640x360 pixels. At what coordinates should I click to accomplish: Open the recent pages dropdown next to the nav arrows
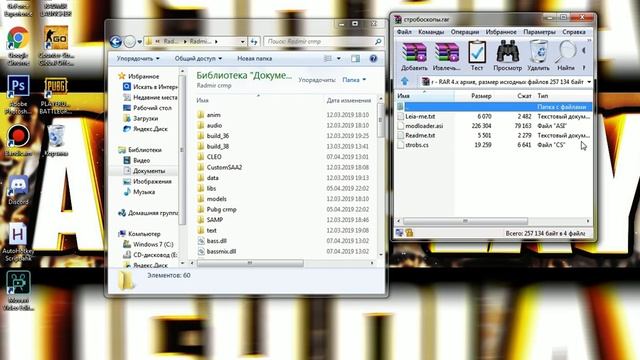coord(140,42)
